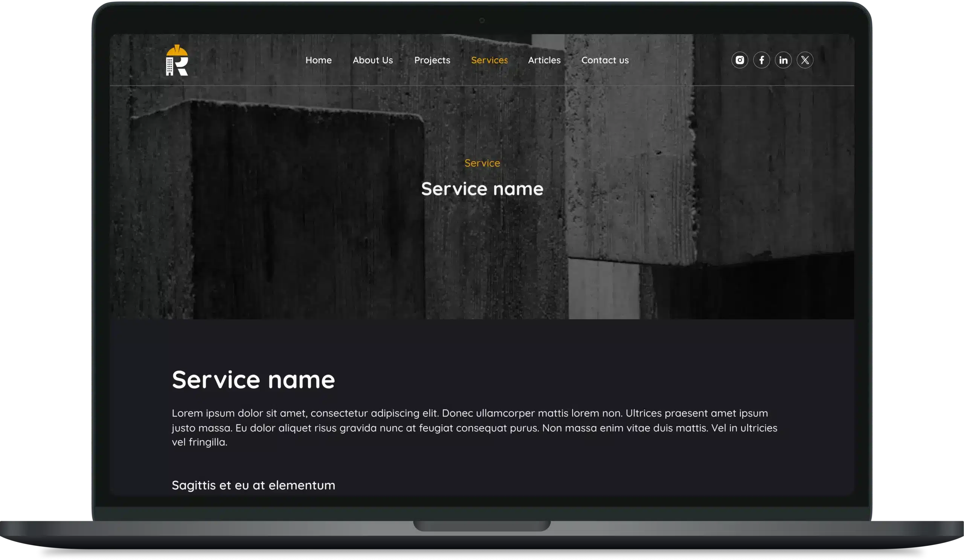Click the Lorem ipsum description paragraph
Viewport: 964px width, 560px height.
[x=474, y=427]
